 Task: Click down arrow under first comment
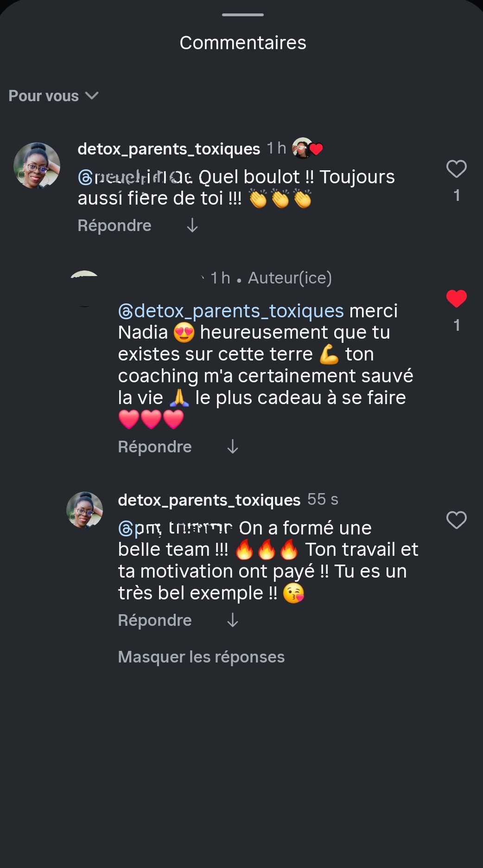pyautogui.click(x=192, y=226)
